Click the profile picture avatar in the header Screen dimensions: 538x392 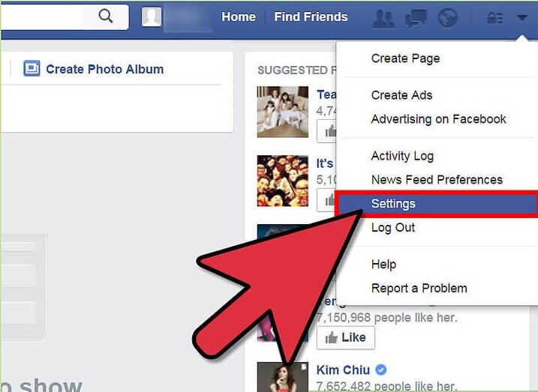152,16
